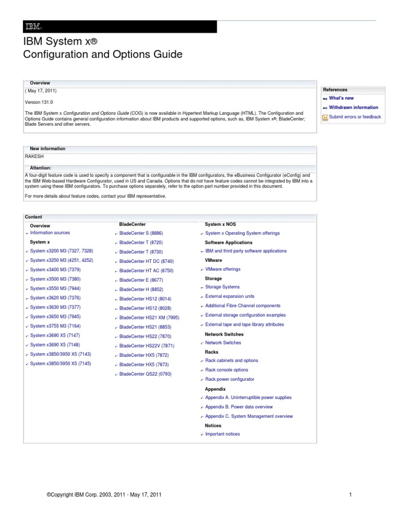The height and width of the screenshot is (532, 399).
Task: Click the 'Attention:' heading
Action: 41,168
